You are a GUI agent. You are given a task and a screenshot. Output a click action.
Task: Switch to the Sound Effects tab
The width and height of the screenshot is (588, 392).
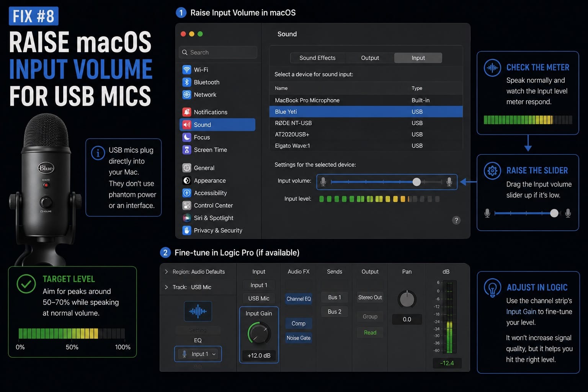pos(317,58)
